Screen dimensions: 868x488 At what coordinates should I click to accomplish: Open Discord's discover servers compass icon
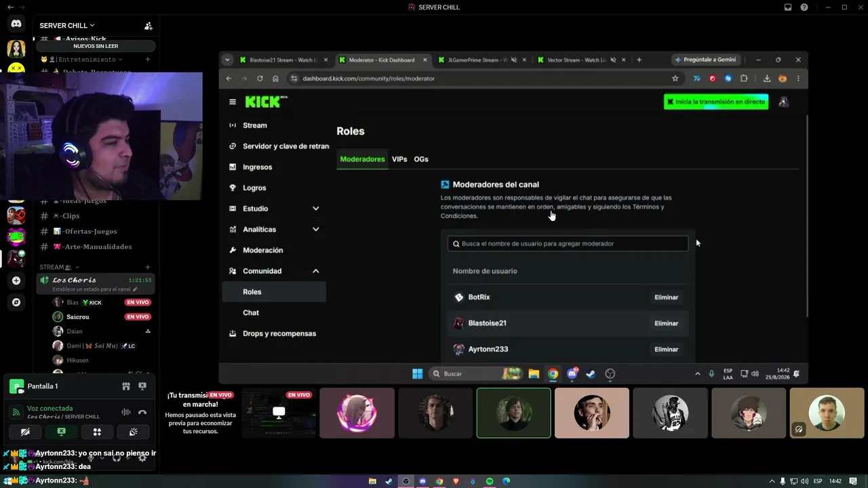pyautogui.click(x=16, y=302)
